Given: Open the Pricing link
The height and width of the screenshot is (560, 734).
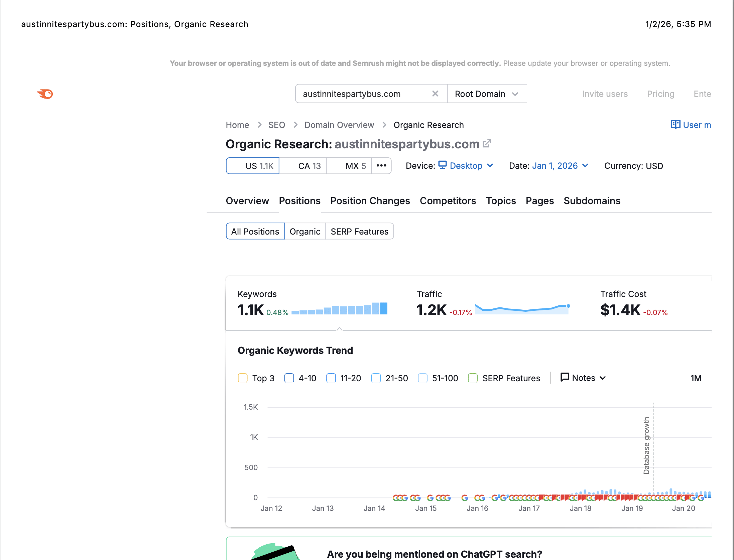Looking at the screenshot, I should point(661,94).
